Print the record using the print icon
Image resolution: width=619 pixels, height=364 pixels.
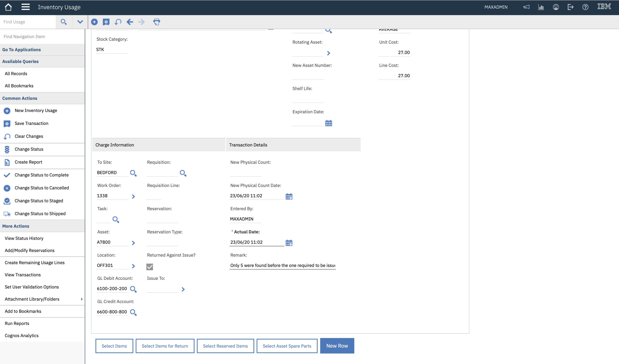click(x=157, y=22)
